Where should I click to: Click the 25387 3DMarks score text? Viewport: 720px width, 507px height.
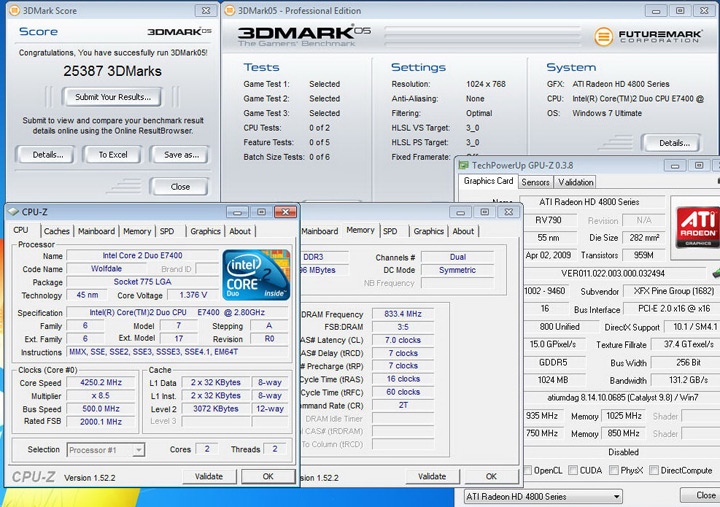click(x=112, y=71)
